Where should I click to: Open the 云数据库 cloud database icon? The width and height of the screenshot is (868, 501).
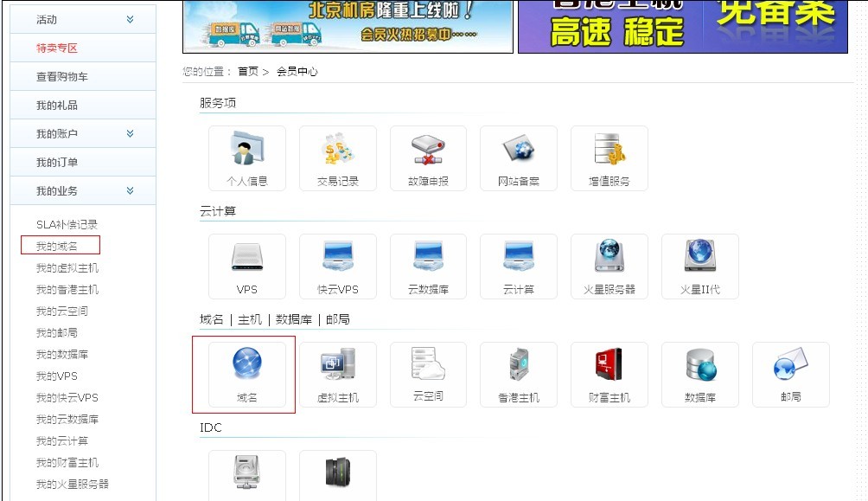click(x=428, y=259)
